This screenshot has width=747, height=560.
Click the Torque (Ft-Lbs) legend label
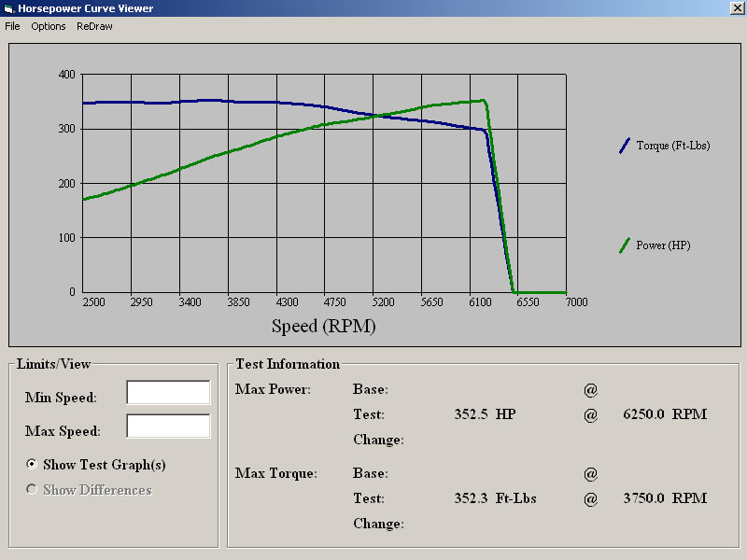click(673, 146)
